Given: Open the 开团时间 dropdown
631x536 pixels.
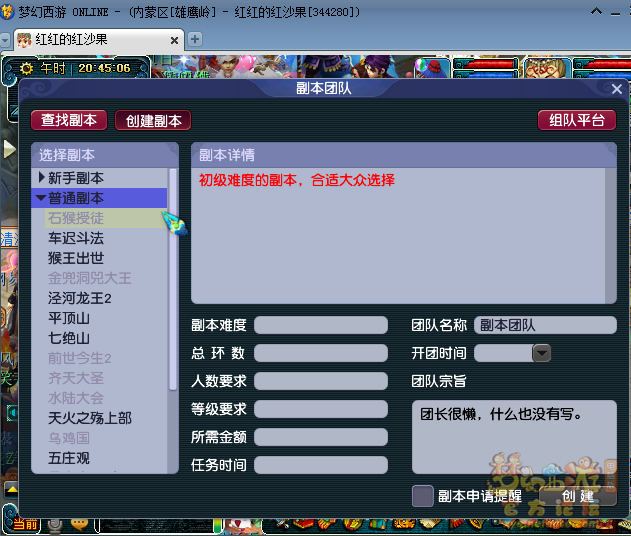Looking at the screenshot, I should tap(541, 353).
